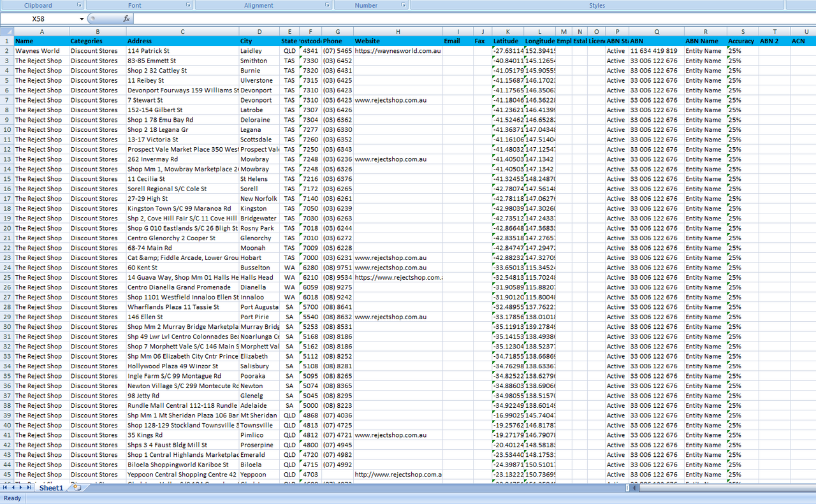Select the Waynes World cell
This screenshot has height=504, width=816.
(41, 51)
